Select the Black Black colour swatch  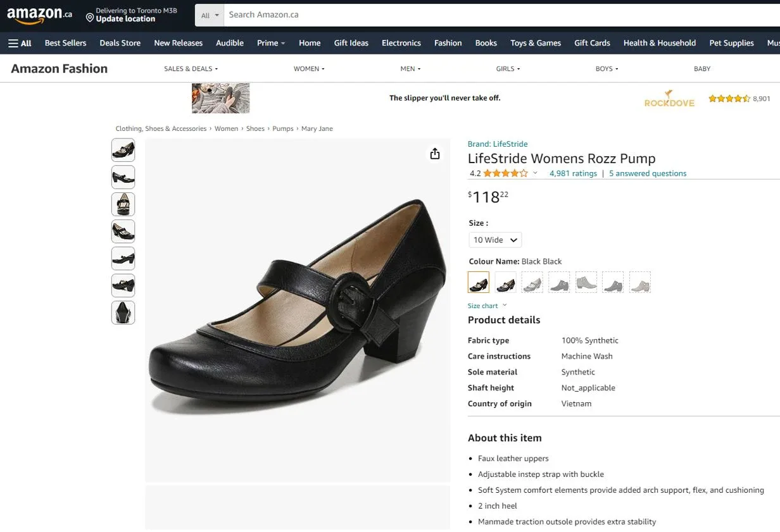[478, 281]
